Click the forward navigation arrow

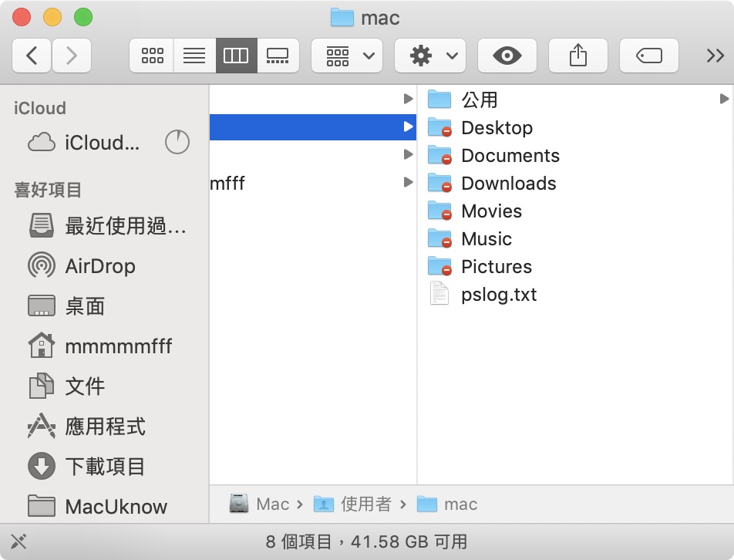(72, 56)
